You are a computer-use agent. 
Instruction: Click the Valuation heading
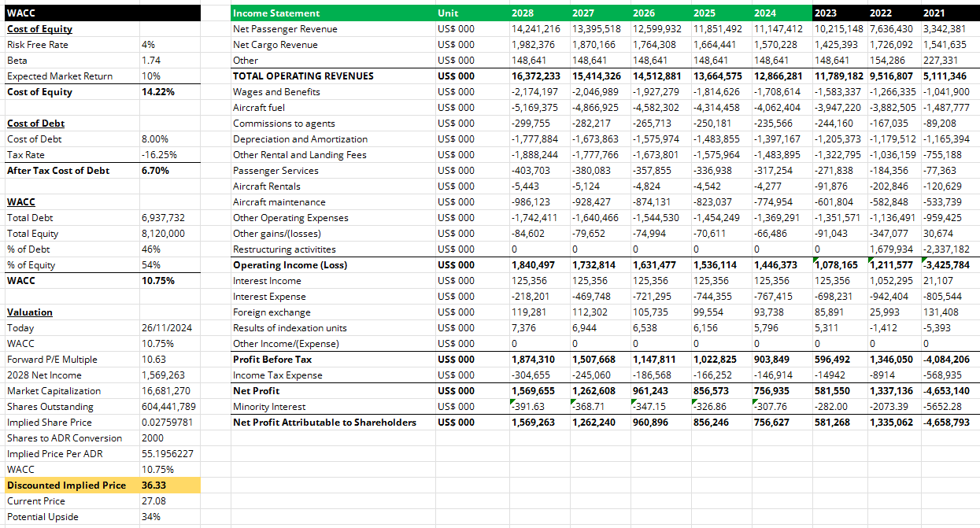pos(30,312)
